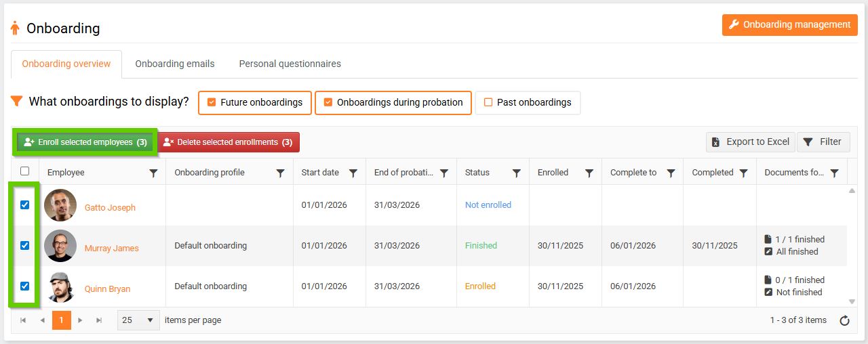Click Quinn Bryan's profile photo
868x344 pixels.
60,286
